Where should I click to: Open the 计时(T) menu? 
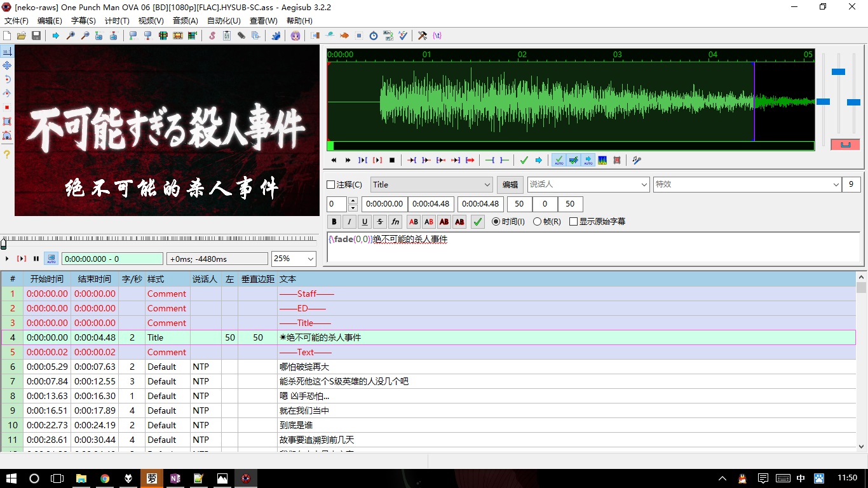[x=117, y=21]
